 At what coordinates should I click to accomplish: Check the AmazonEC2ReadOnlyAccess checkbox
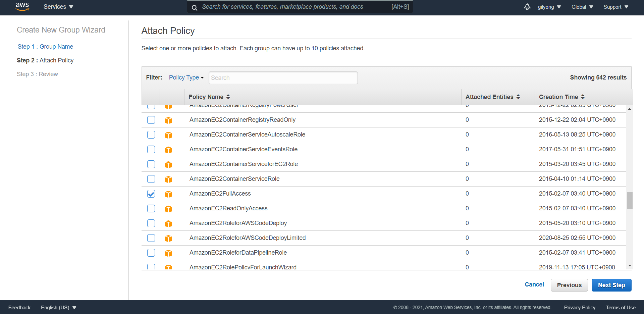coord(151,208)
